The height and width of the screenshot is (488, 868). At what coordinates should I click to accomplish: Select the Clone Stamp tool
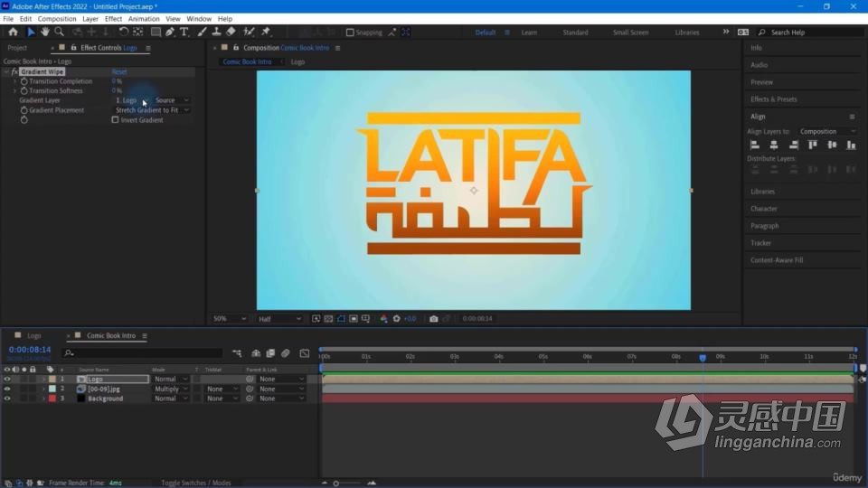pos(216,33)
